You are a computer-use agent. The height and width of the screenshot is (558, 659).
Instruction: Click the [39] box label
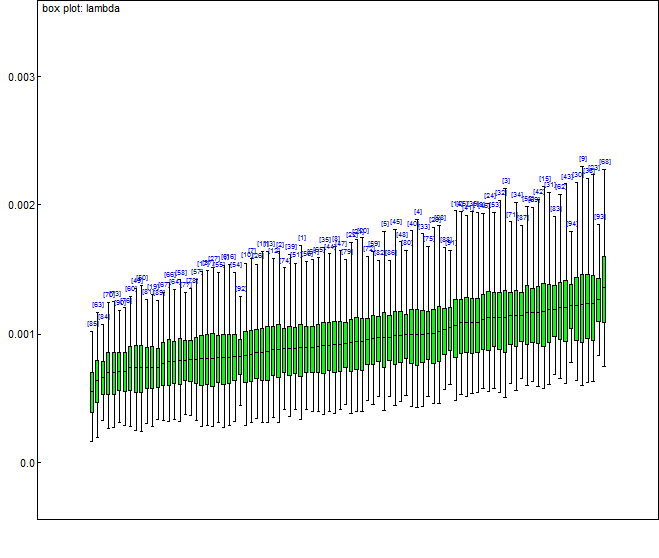coord(291,247)
